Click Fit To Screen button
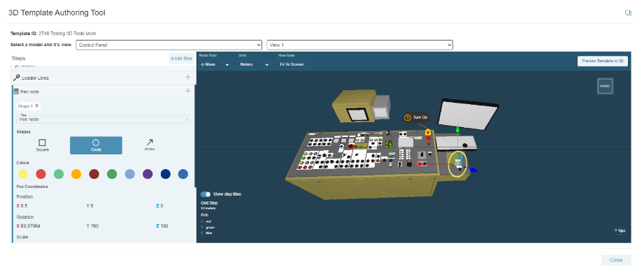This screenshot has height=269, width=644. (x=292, y=64)
